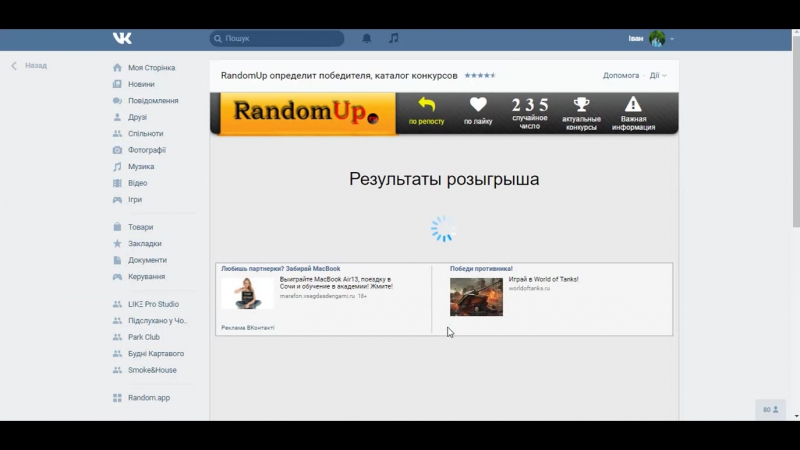This screenshot has width=800, height=450.
Task: Open 'Друзі' in left menu
Action: coord(137,117)
